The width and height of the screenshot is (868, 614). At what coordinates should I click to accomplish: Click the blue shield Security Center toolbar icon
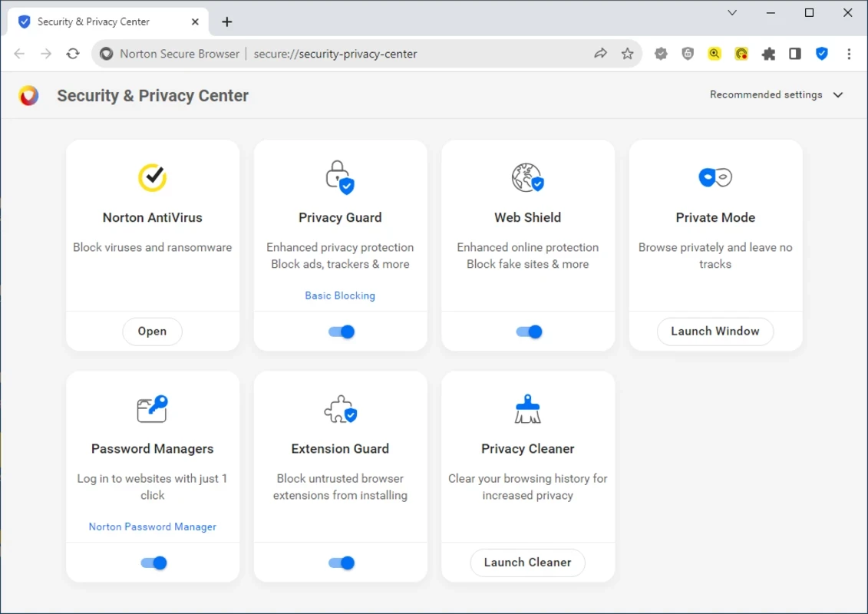coord(822,54)
